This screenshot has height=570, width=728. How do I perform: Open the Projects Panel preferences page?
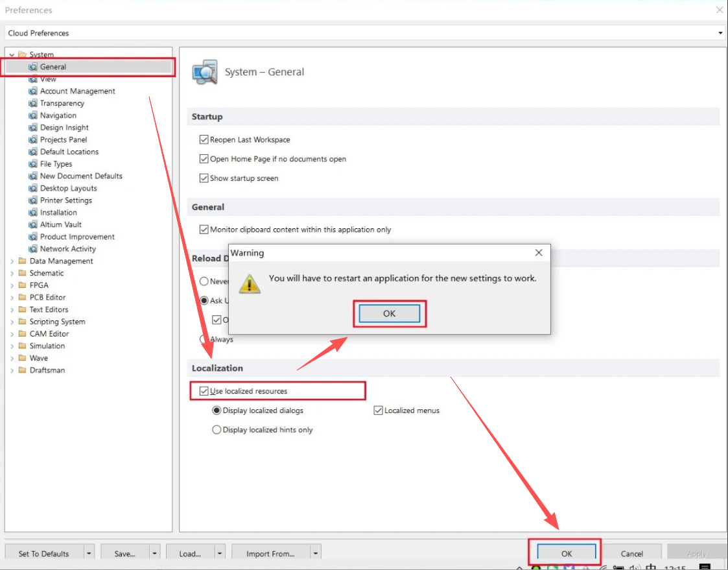point(63,140)
